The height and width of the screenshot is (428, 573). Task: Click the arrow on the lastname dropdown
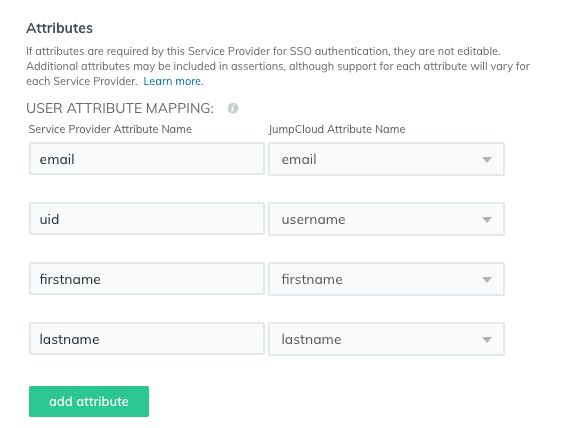487,340
